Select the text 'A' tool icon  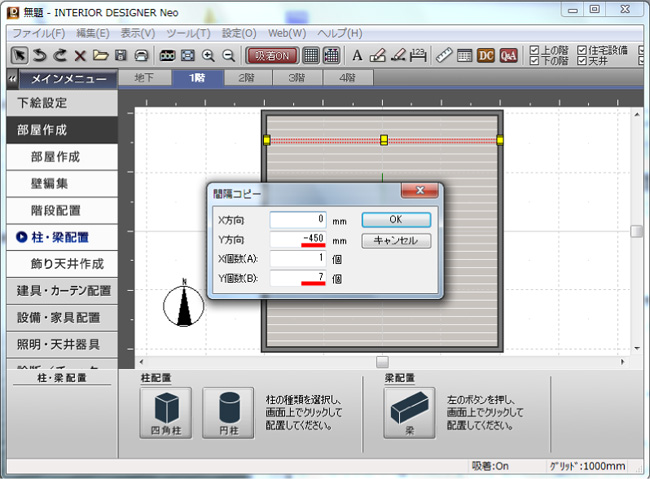[357, 55]
